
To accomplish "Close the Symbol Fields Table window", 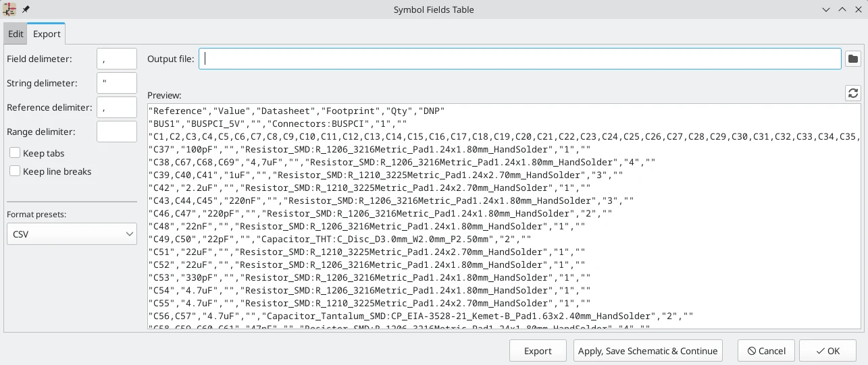I will (858, 9).
